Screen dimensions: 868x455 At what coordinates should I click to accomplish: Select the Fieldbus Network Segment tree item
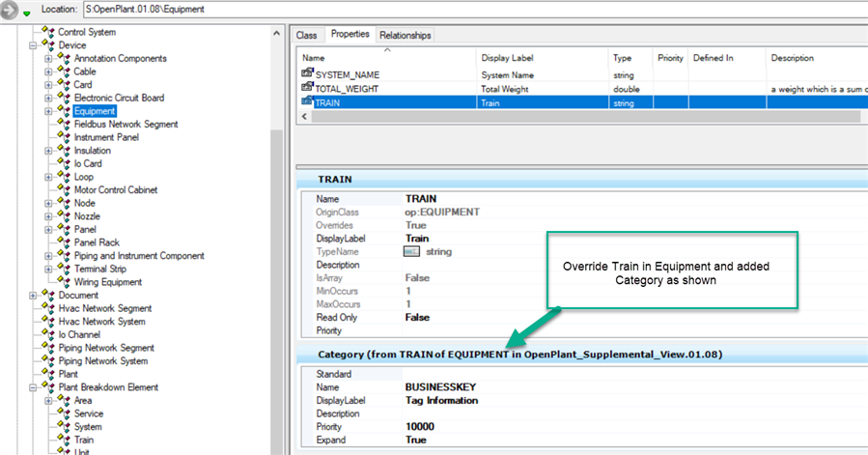pyautogui.click(x=126, y=125)
